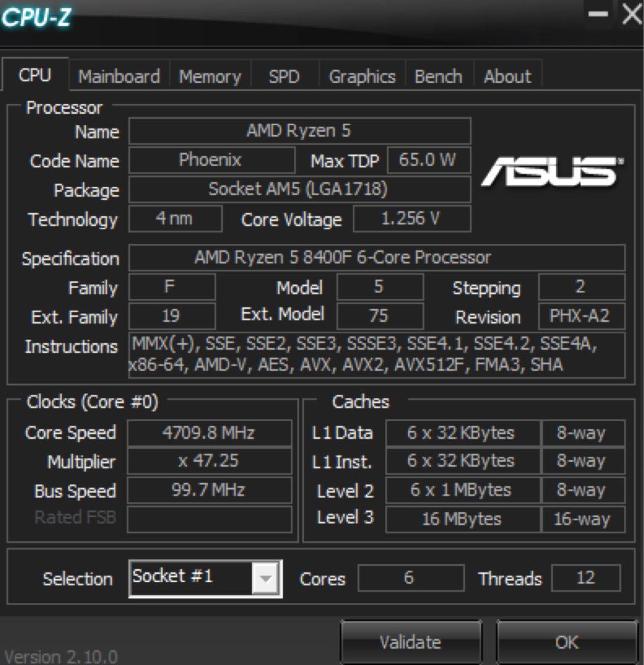Screen dimensions: 644x665
Task: Click the Validate button
Action: click(x=410, y=641)
